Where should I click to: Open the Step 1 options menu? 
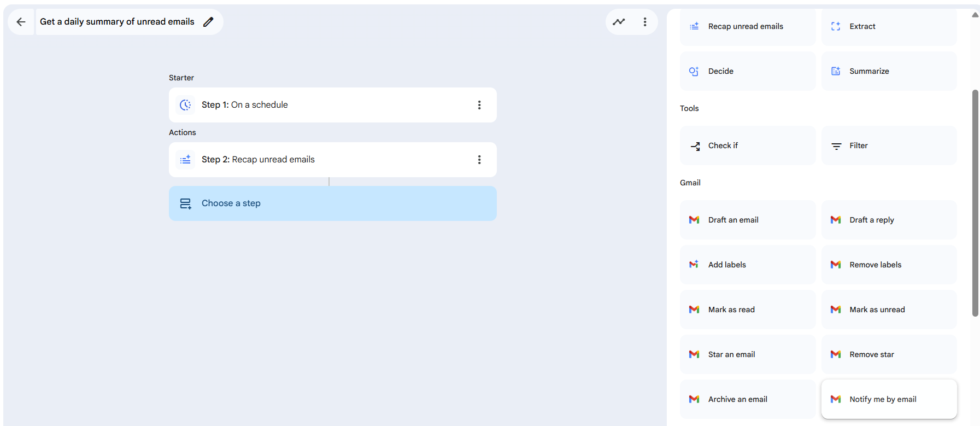pos(479,105)
